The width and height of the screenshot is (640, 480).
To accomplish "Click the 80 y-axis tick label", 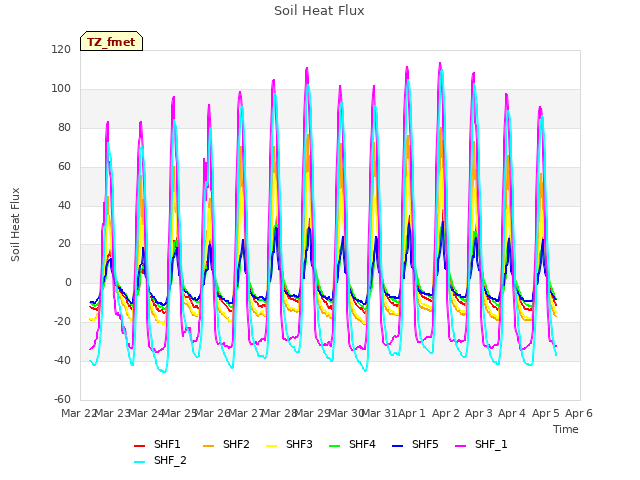I will click(x=64, y=128).
